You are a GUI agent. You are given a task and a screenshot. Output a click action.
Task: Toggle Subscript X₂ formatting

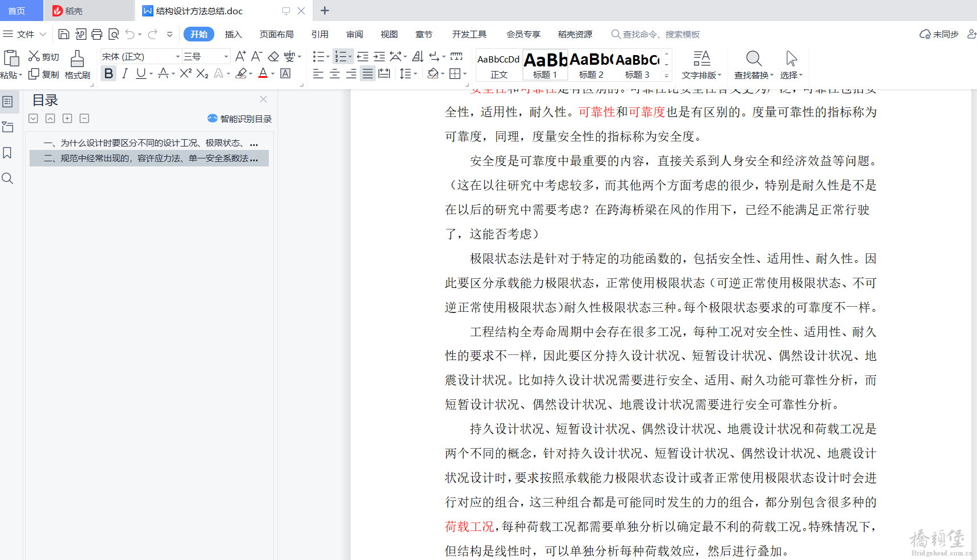click(202, 74)
